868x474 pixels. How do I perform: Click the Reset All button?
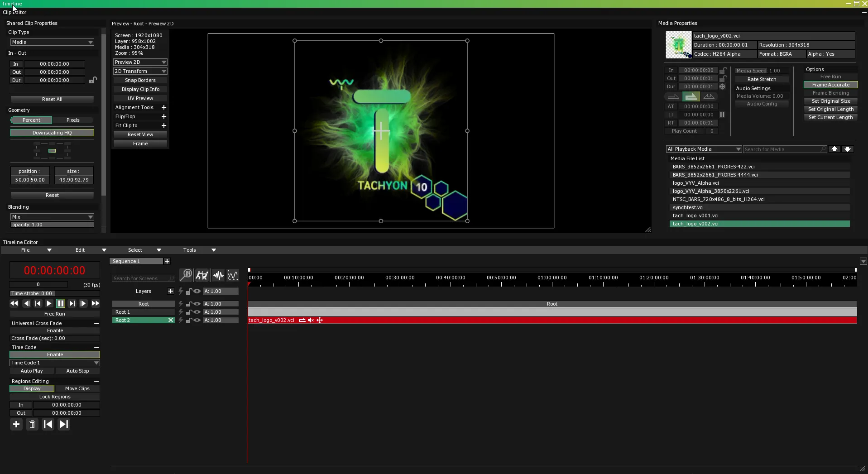click(x=52, y=99)
